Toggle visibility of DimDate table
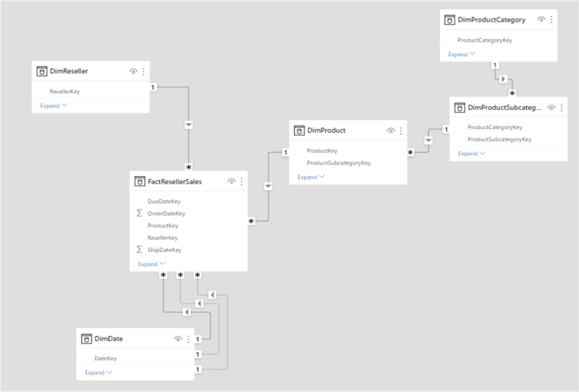 (x=178, y=339)
